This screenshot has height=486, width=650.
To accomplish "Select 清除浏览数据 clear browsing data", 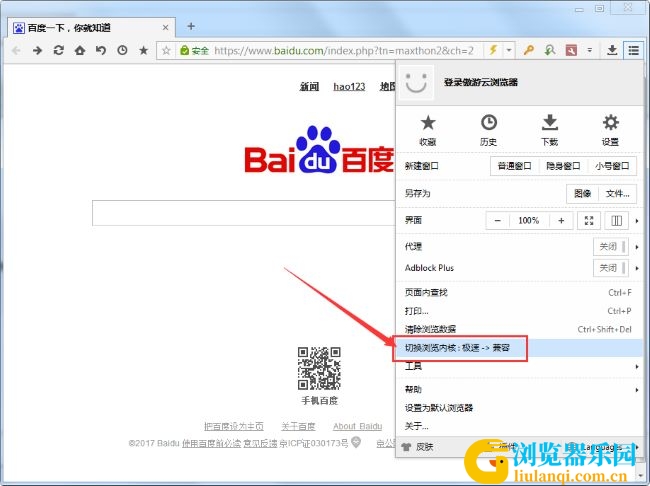I will 519,329.
